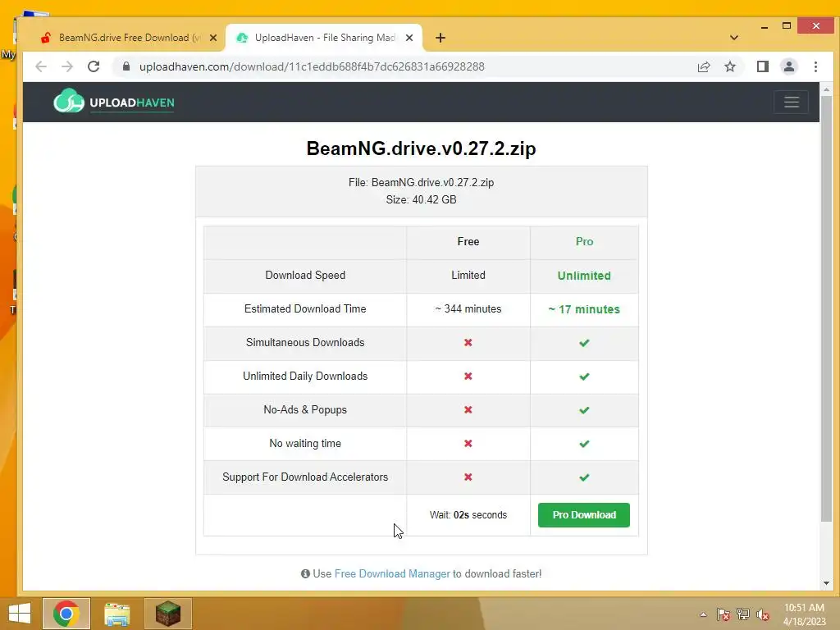Click the scrollbar down arrow
The height and width of the screenshot is (630, 840).
pyautogui.click(x=826, y=583)
